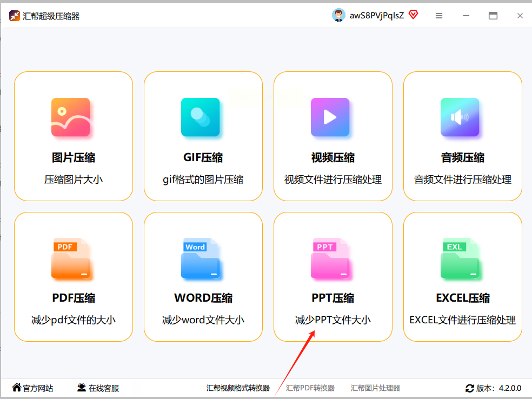Open 汇帮PDF转换器 link
532x399 pixels.
click(310, 388)
